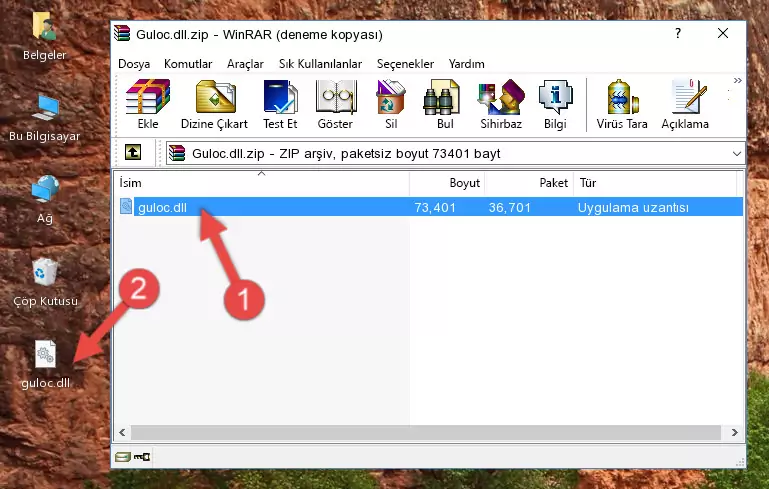769x489 pixels.
Task: Sort files by the Tür column
Action: (x=655, y=183)
